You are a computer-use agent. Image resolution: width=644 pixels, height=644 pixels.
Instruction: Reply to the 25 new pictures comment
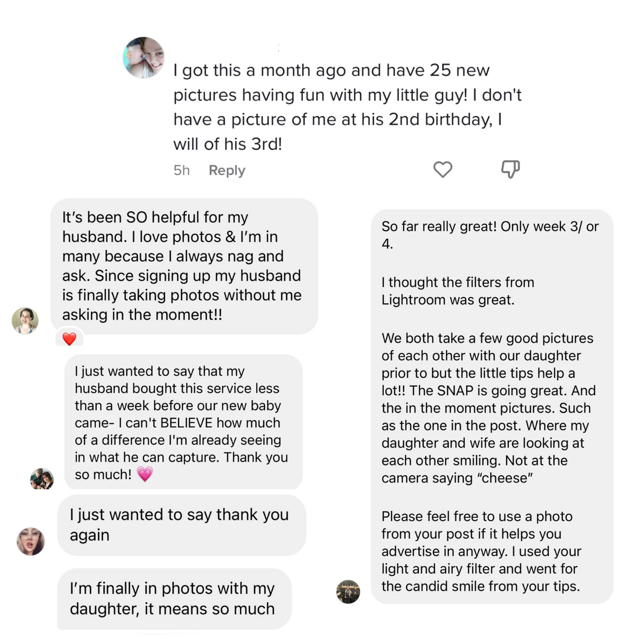pos(227,170)
